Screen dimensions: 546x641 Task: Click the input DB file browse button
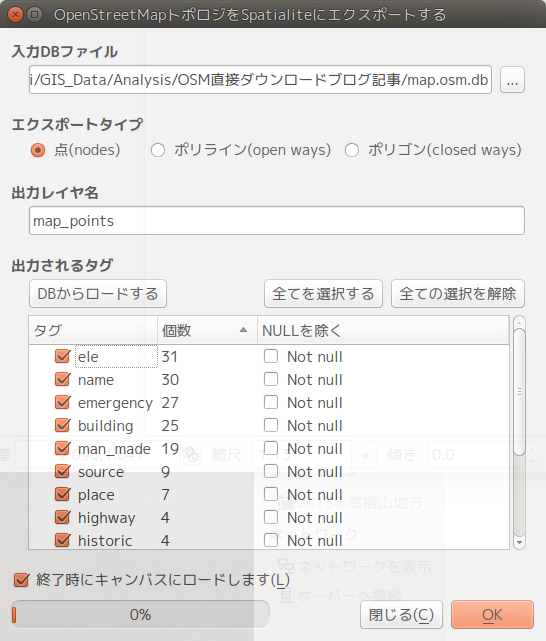(512, 80)
